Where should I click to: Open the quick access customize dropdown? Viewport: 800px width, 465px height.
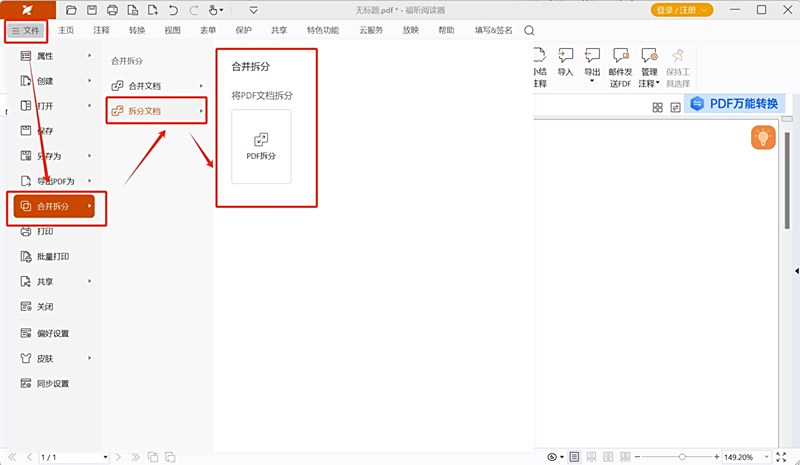pos(254,10)
